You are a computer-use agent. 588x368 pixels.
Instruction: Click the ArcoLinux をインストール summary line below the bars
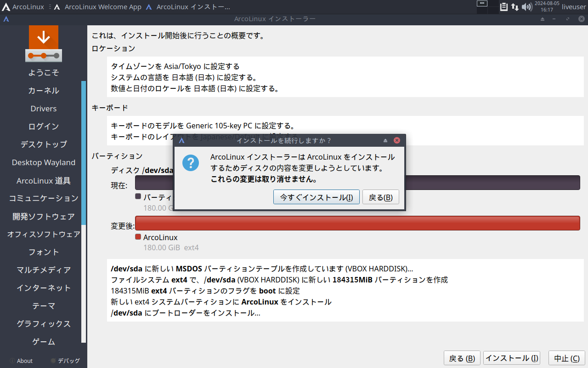[221, 302]
